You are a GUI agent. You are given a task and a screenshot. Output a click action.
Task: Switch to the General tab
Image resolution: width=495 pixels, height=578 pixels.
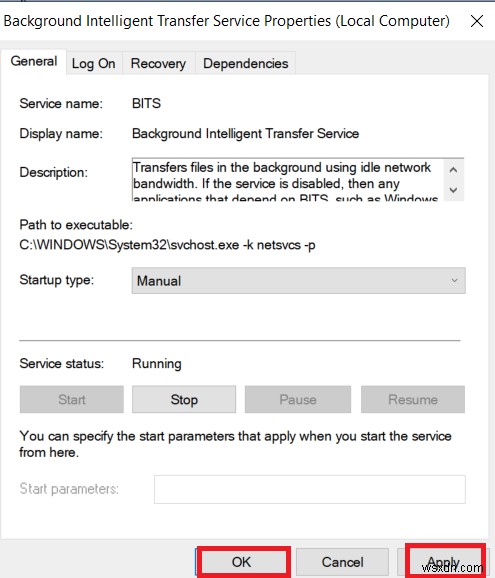point(34,61)
